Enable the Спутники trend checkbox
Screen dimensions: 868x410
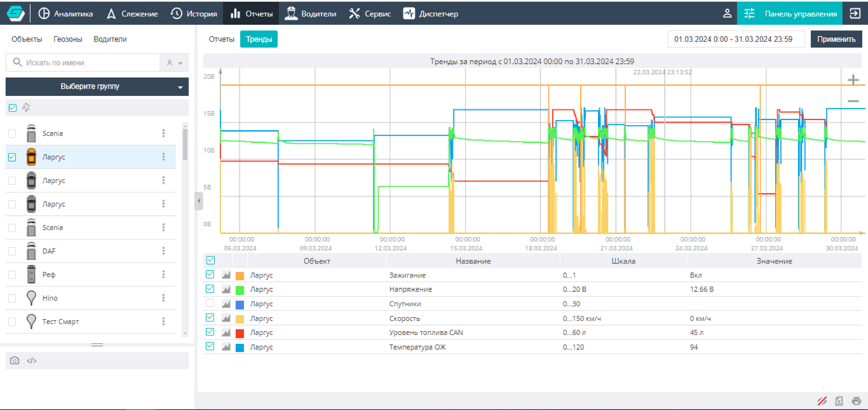pos(210,303)
